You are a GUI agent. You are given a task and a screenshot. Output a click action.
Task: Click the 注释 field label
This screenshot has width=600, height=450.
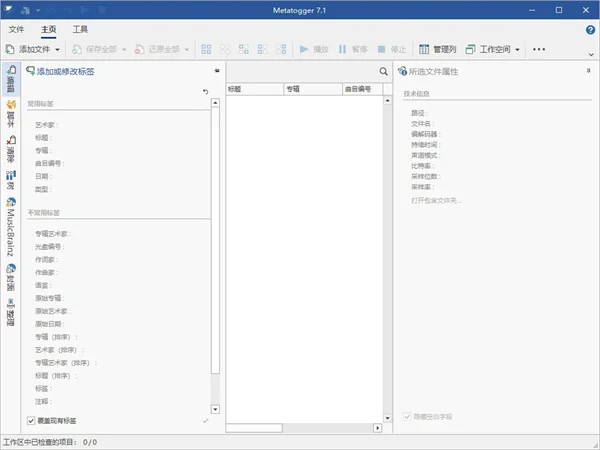43,401
